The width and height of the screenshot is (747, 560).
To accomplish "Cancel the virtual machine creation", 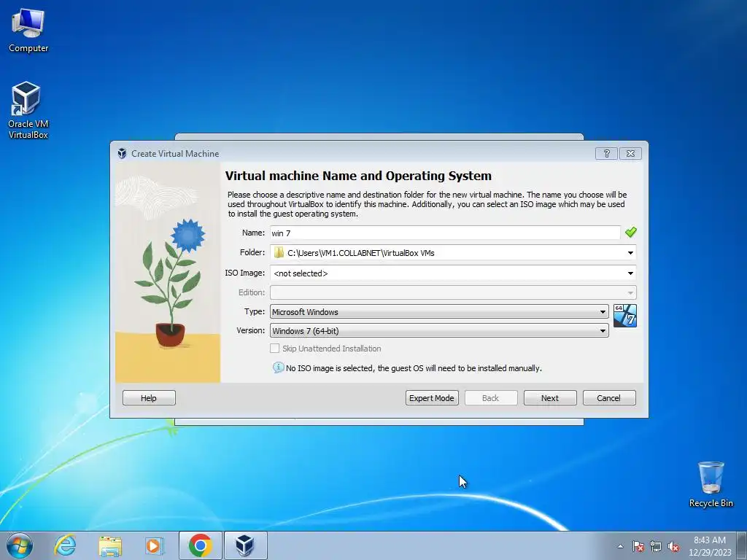I will coord(609,397).
